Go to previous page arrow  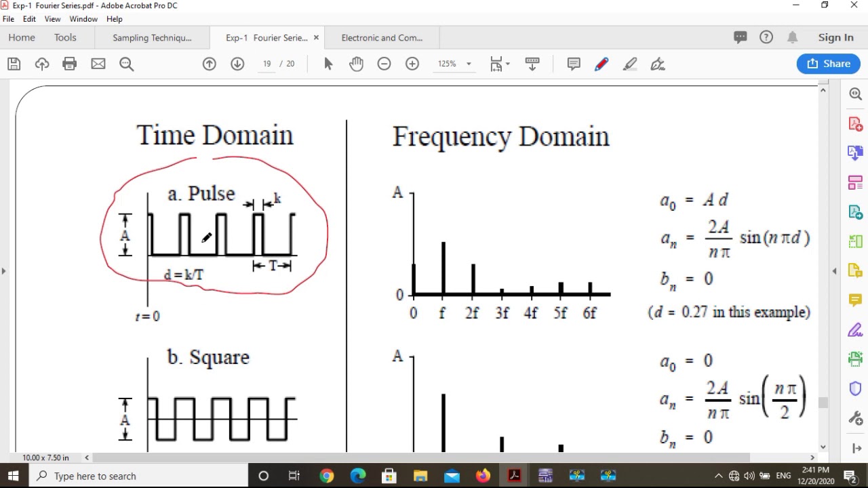[209, 64]
